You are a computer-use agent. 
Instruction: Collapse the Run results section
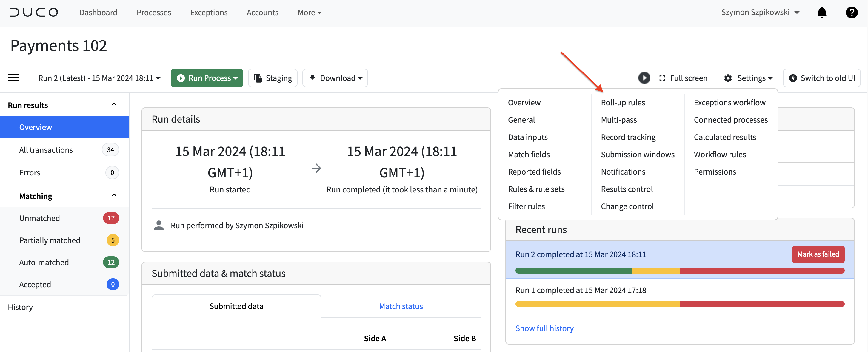coord(114,104)
